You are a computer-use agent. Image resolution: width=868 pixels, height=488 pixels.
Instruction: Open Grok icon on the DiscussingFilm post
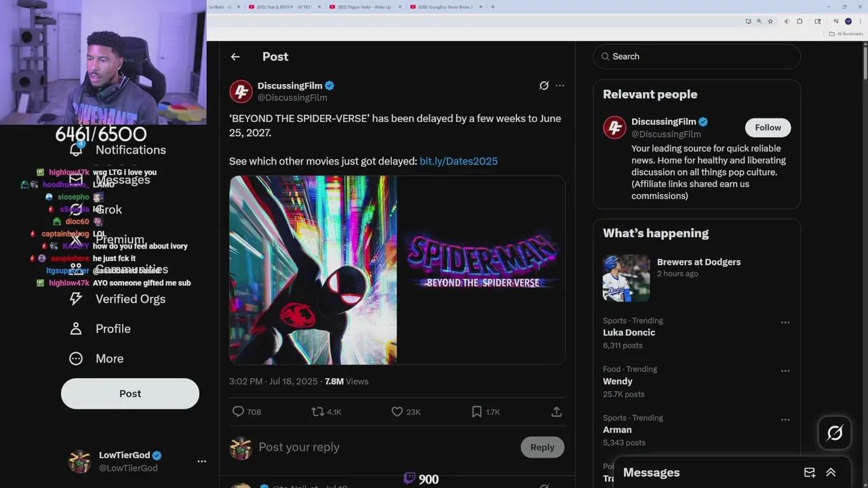click(544, 85)
